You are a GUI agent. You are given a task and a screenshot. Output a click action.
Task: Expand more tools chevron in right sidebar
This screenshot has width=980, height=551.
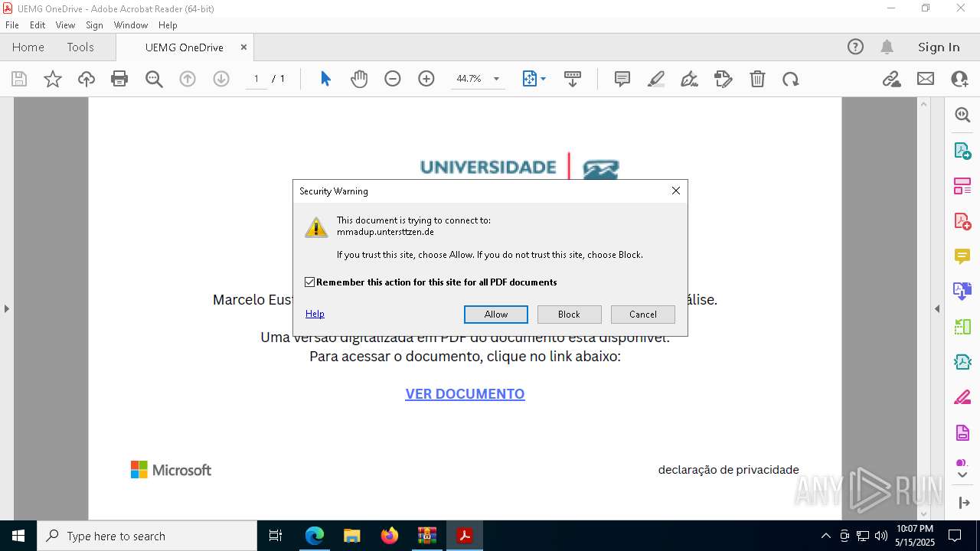(962, 475)
